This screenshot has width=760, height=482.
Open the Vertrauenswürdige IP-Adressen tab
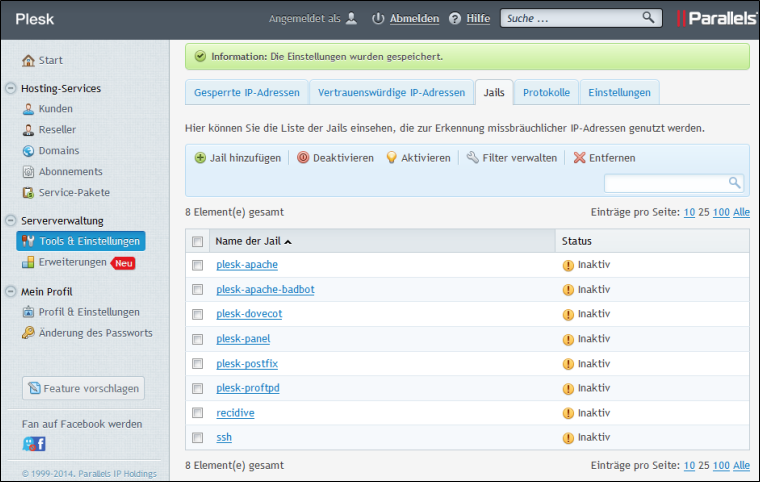(x=391, y=93)
